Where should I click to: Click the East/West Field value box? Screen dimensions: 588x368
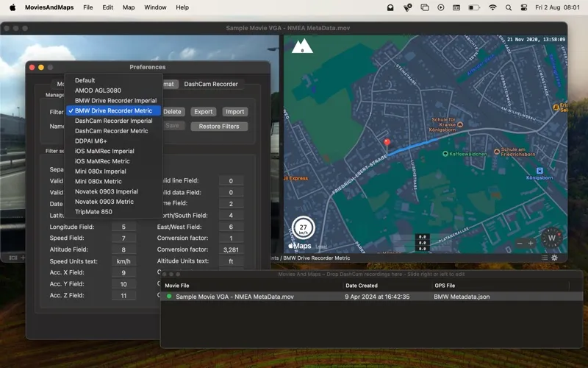click(x=231, y=227)
